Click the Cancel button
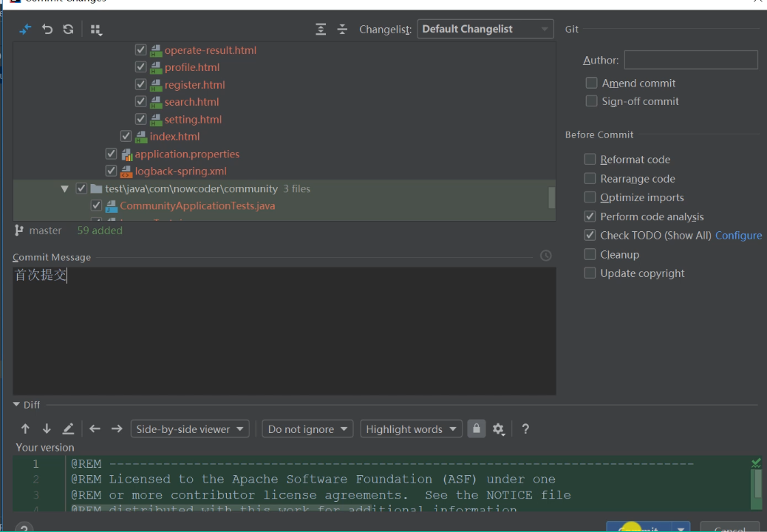This screenshot has height=532, width=767. point(730,528)
